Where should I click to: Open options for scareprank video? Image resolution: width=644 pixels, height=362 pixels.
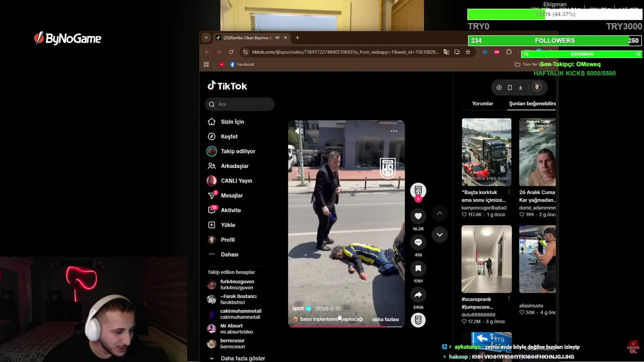tap(509, 299)
